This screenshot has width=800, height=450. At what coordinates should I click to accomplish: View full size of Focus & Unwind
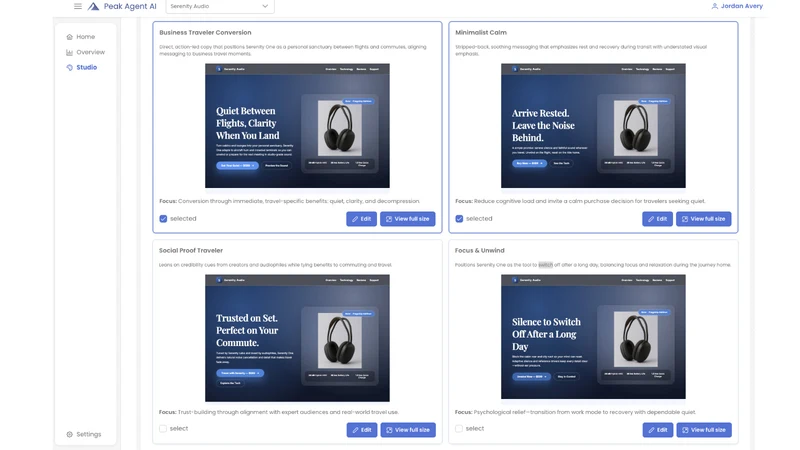click(x=704, y=430)
